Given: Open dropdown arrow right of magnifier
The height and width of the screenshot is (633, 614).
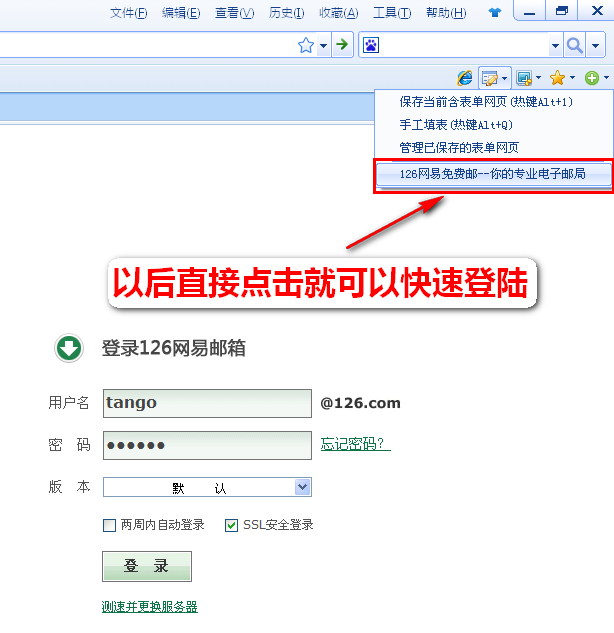Looking at the screenshot, I should (595, 46).
